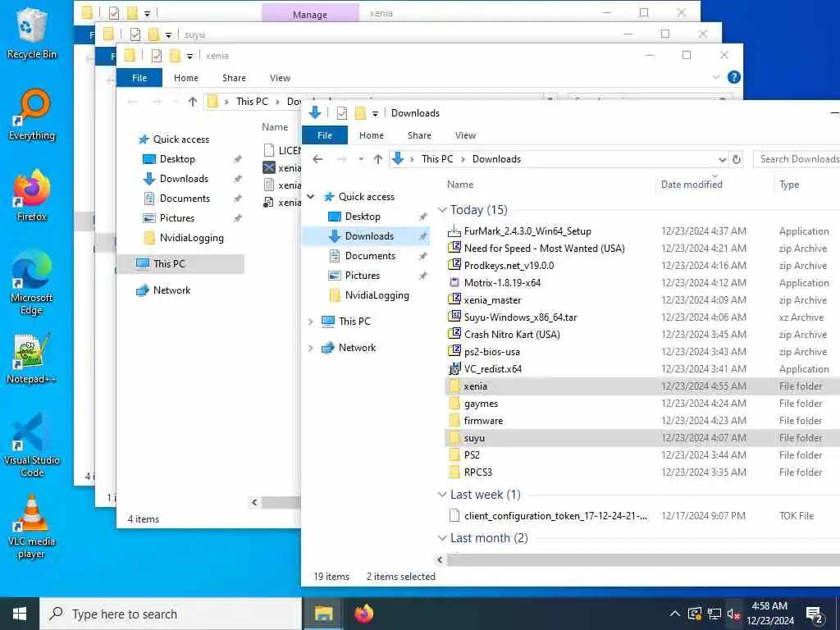Click the network tray icon
The height and width of the screenshot is (630, 840).
(x=714, y=614)
